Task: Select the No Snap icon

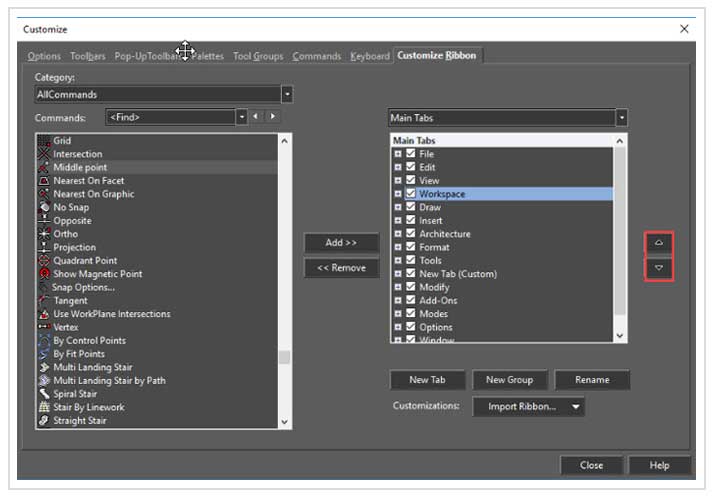Action: click(44, 207)
